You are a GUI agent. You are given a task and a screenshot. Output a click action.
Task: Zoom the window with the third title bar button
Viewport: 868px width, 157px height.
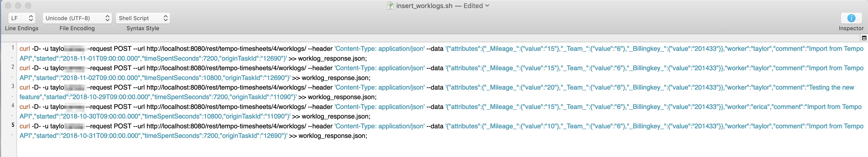tap(28, 6)
